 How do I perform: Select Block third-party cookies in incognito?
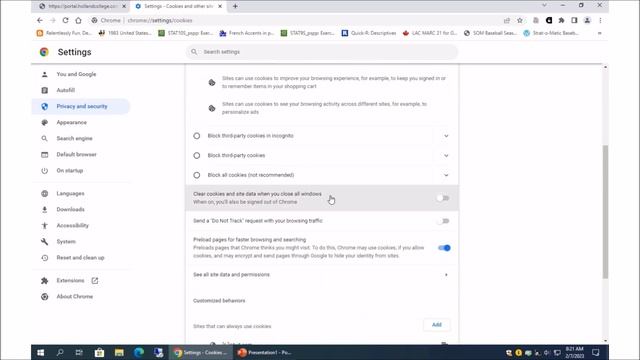click(197, 136)
